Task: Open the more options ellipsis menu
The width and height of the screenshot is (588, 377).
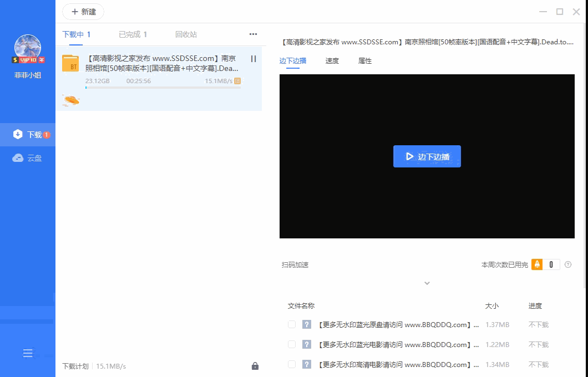Action: pyautogui.click(x=253, y=34)
